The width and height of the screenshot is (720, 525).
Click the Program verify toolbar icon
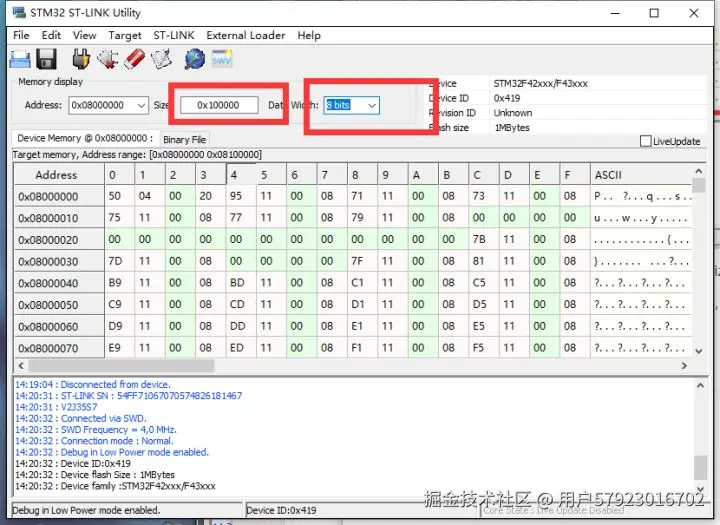tap(162, 59)
